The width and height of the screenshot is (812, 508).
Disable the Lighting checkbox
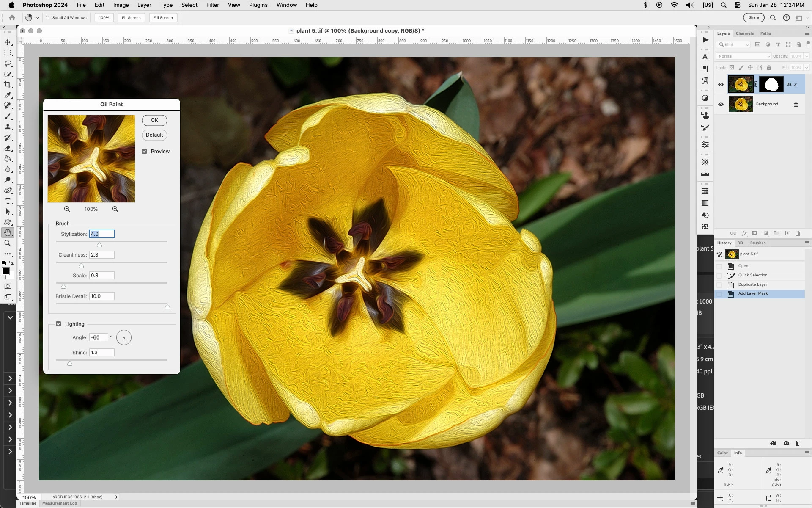tap(58, 324)
